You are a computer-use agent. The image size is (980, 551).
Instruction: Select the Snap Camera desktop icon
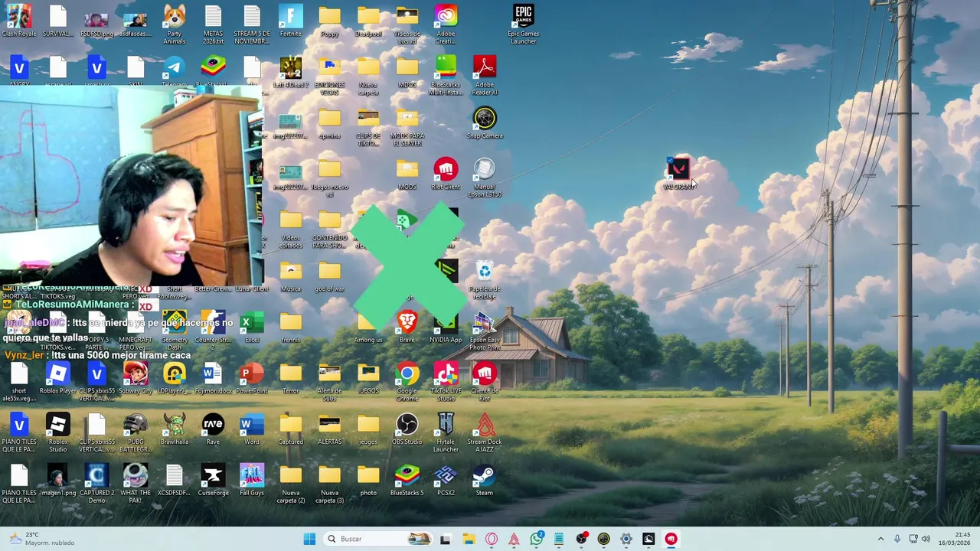[x=485, y=123]
